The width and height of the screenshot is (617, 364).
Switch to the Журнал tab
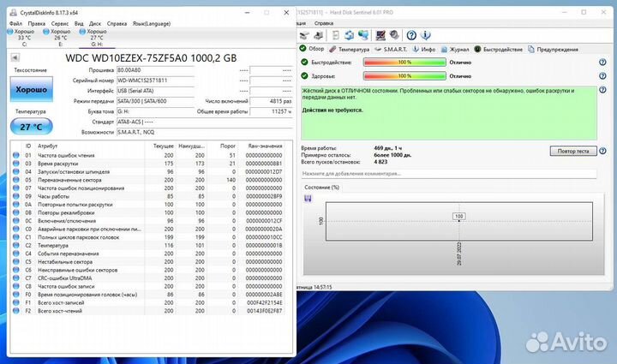tap(455, 49)
